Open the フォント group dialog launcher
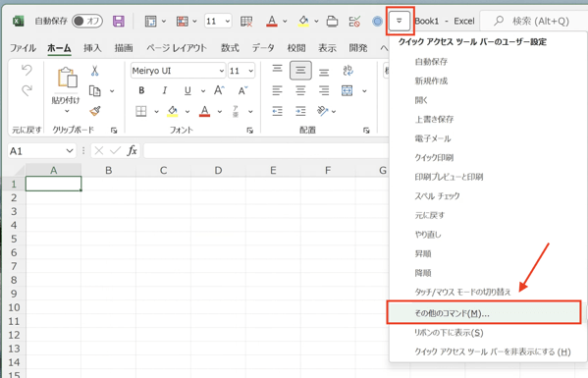 (249, 131)
